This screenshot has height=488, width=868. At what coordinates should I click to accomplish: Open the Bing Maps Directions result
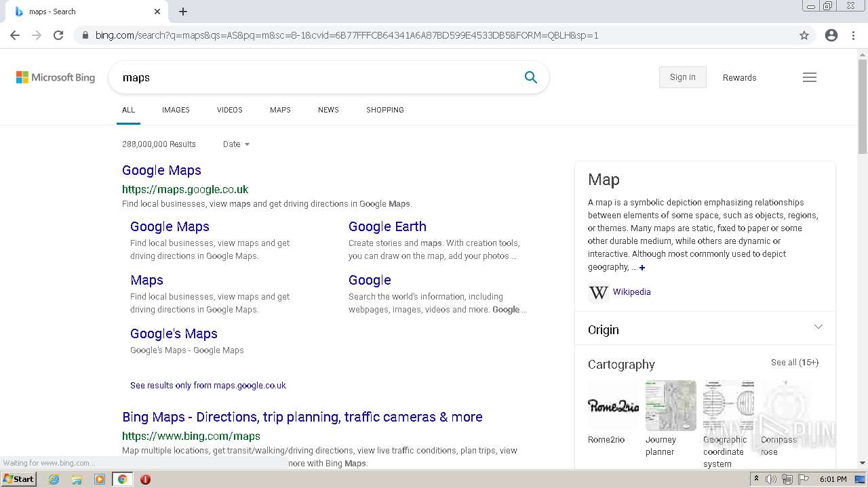[x=302, y=418]
